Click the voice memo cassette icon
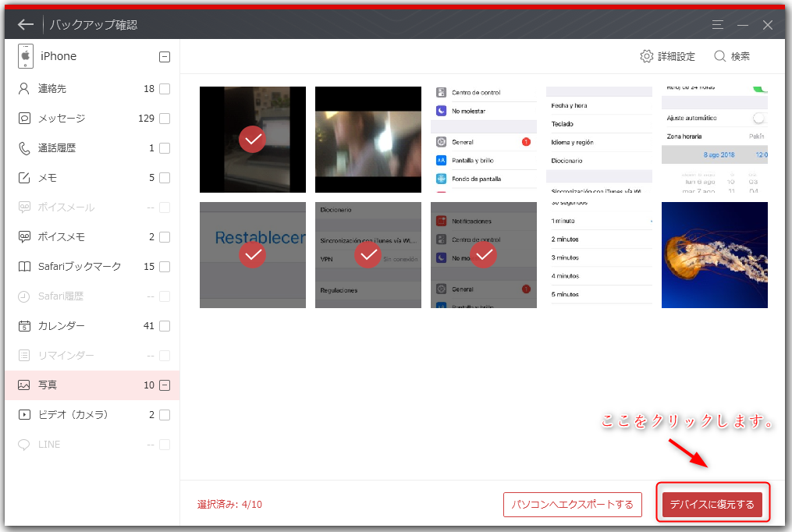The height and width of the screenshot is (532, 792). coord(23,236)
